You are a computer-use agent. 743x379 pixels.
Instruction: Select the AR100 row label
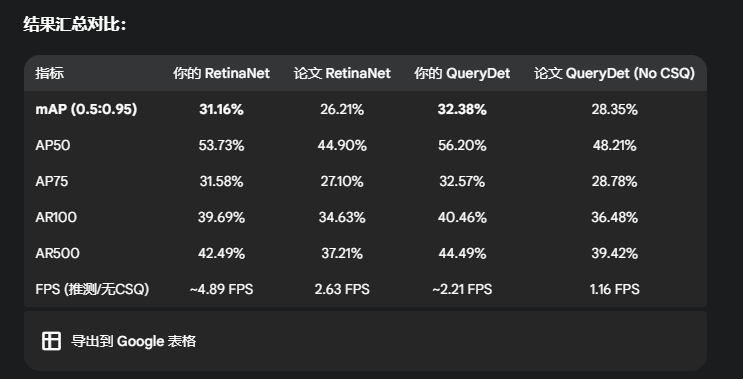[x=56, y=217]
